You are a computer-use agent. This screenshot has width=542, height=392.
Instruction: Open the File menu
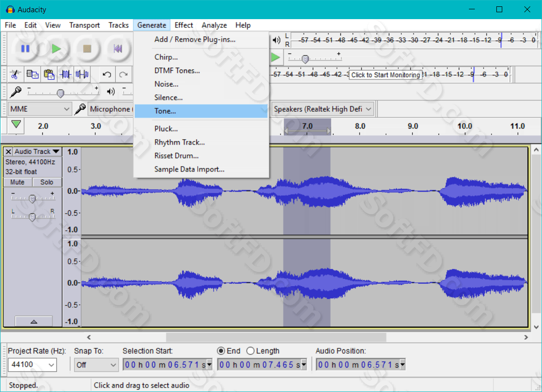click(10, 25)
